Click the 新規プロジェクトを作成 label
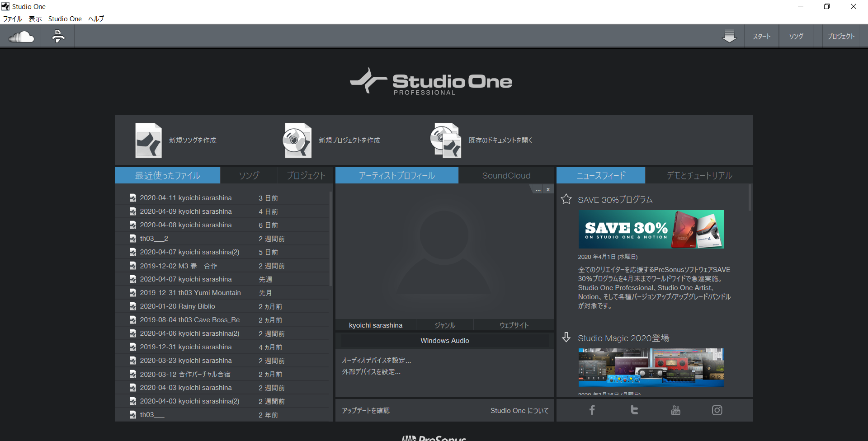The image size is (868, 441). click(349, 141)
